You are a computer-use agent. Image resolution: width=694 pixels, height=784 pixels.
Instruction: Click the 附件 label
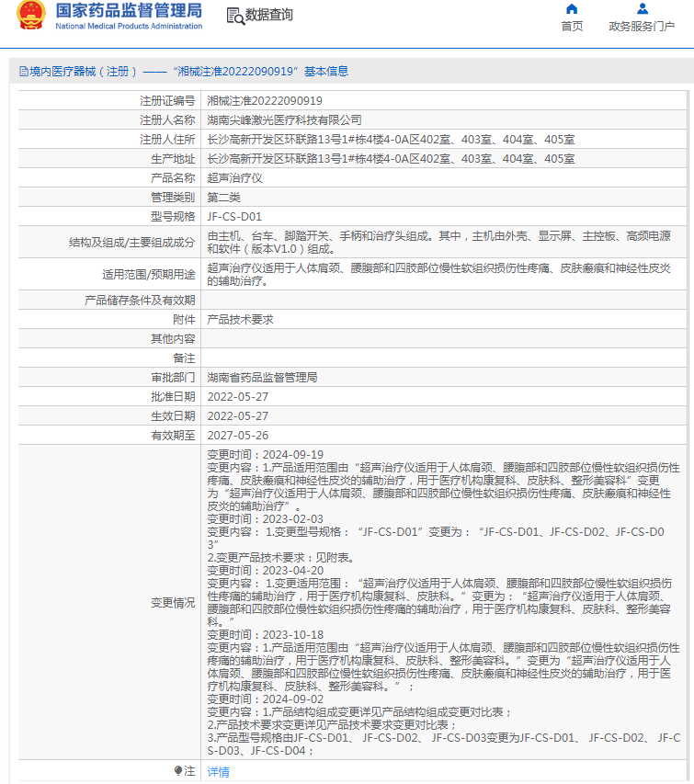click(x=184, y=320)
